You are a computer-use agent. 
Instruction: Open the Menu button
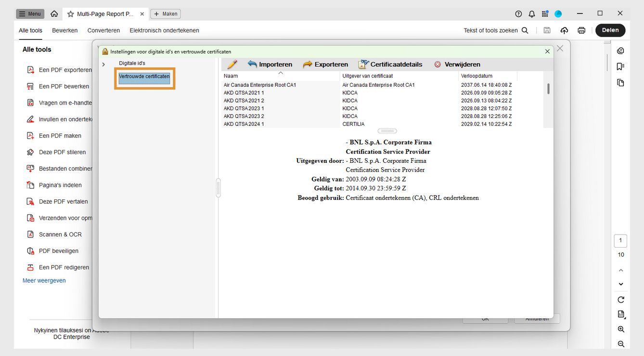tap(30, 14)
